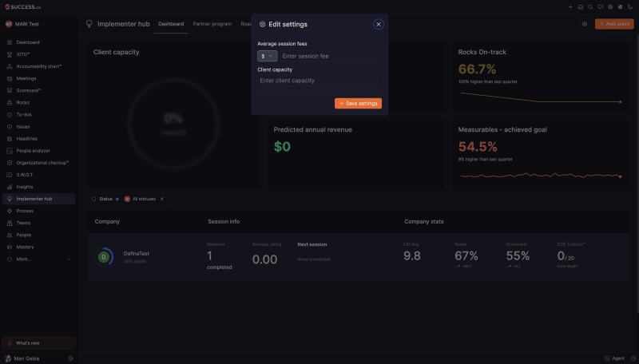639x364 pixels.
Task: Open Headlines in the sidebar
Action: (38, 138)
